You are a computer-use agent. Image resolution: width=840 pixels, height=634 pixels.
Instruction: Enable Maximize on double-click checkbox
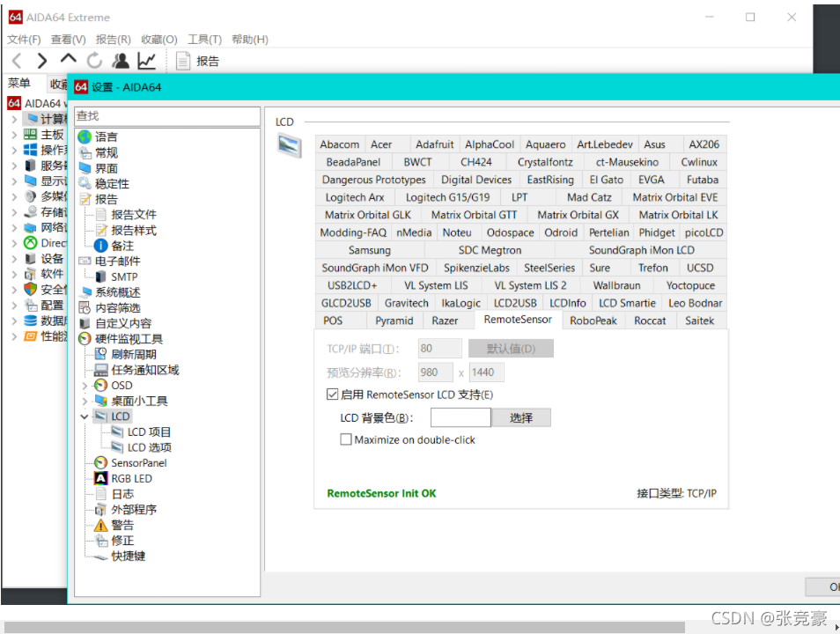pos(346,439)
